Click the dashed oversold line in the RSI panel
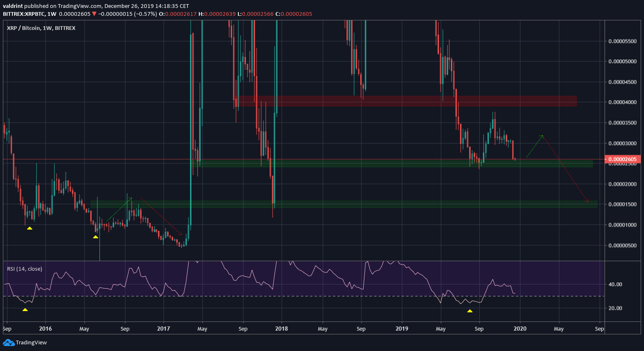The height and width of the screenshot is (351, 644). coord(291,296)
